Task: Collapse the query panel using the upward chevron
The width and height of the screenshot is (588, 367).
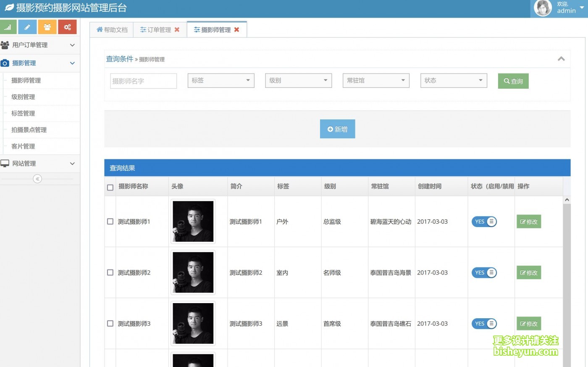Action: tap(561, 59)
